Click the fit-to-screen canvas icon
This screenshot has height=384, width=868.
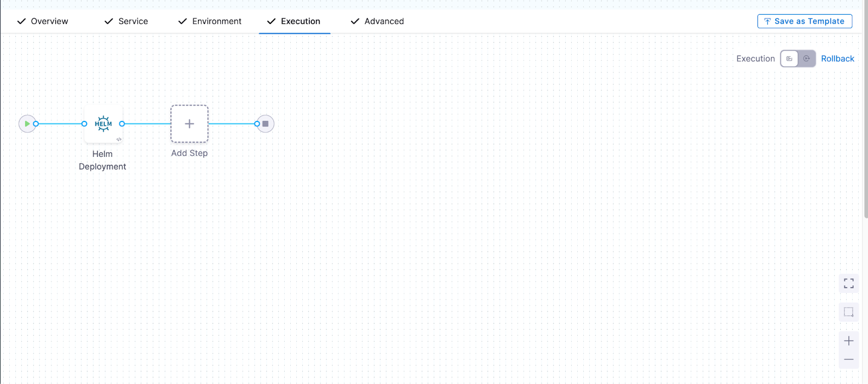pos(848,283)
